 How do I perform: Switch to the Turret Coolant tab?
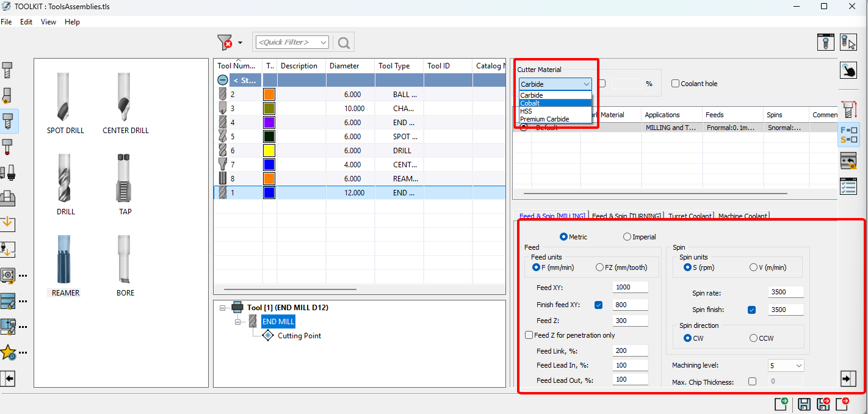(689, 216)
